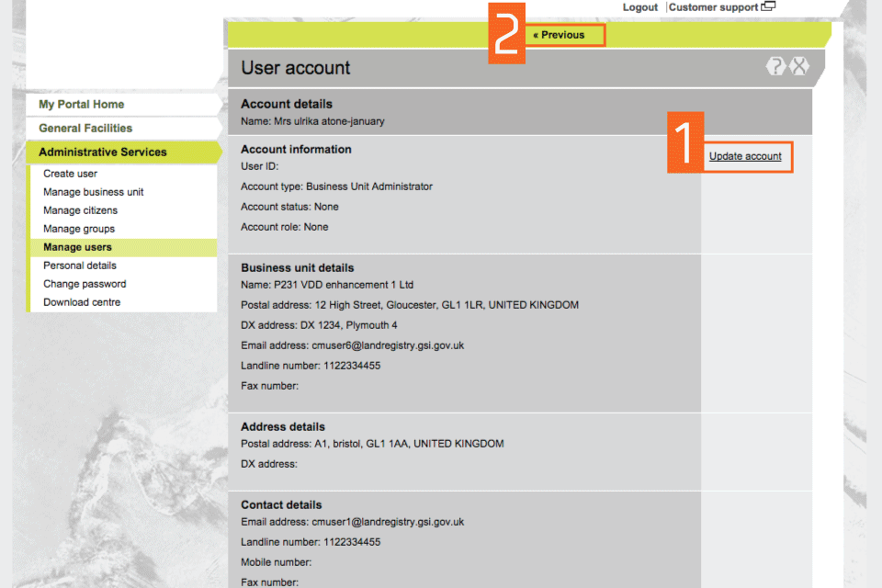882x588 pixels.
Task: Open the Download centre
Action: click(x=82, y=302)
